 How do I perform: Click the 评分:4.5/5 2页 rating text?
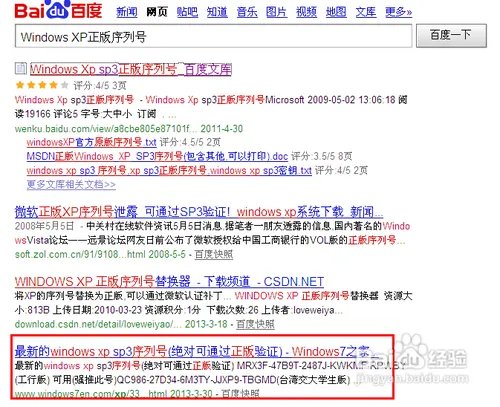point(190,142)
